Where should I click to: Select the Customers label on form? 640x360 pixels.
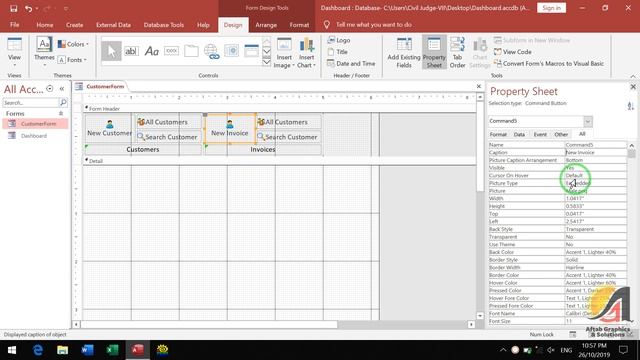[142, 150]
